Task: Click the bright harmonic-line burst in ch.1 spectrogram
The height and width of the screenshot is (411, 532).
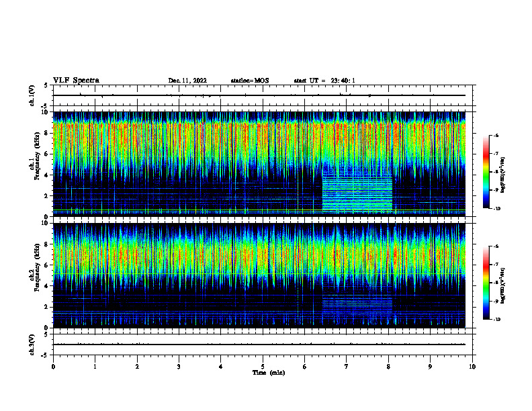Action: click(x=357, y=193)
